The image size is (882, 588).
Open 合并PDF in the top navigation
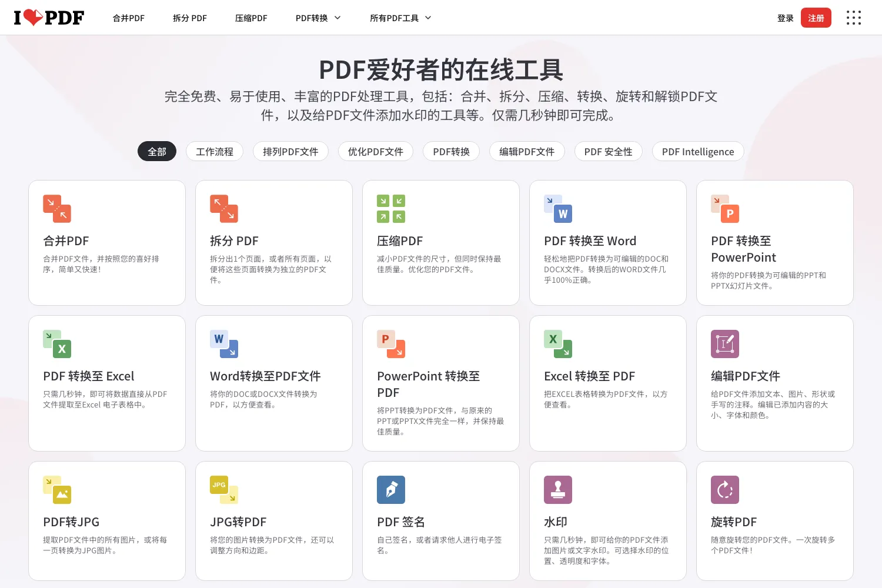tap(129, 18)
